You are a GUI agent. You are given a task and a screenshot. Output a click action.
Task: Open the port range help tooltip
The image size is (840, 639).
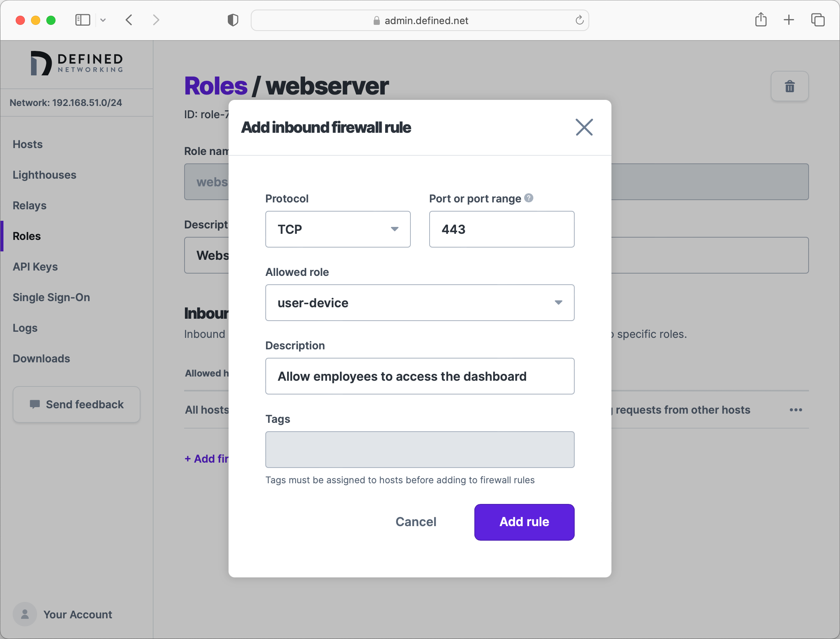click(529, 198)
